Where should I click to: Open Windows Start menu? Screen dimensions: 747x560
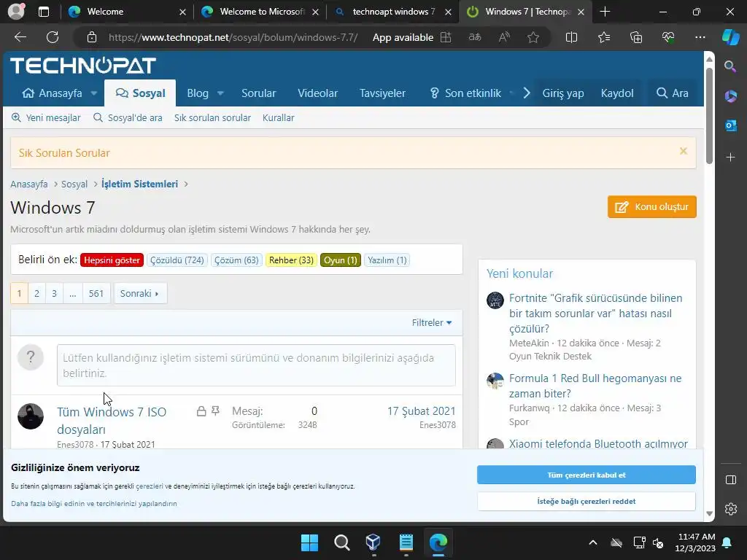309,542
